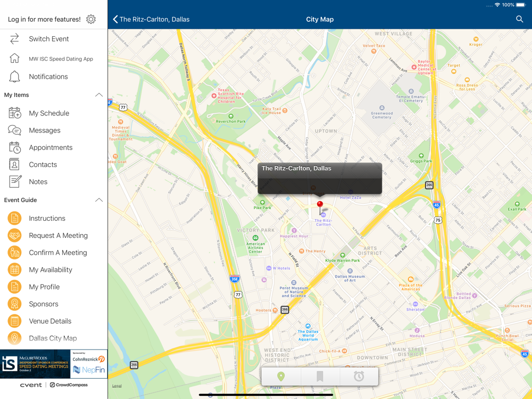Click the Legal link on map
The height and width of the screenshot is (399, 532).
tap(117, 386)
